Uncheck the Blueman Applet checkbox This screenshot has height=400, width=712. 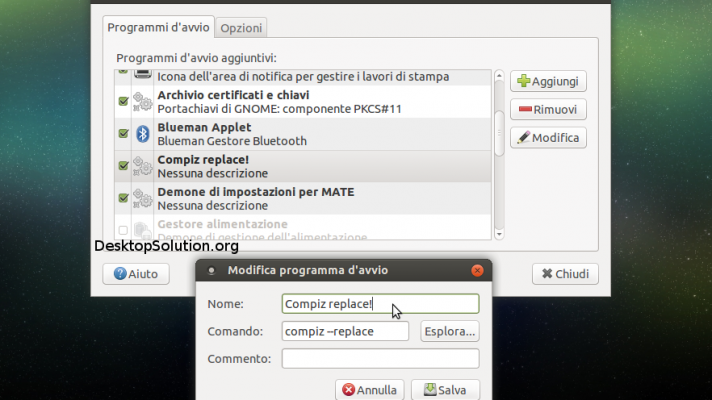coord(123,133)
